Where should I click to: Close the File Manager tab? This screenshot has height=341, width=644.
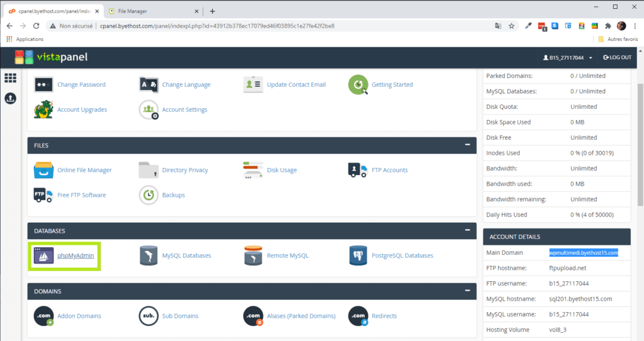196,11
